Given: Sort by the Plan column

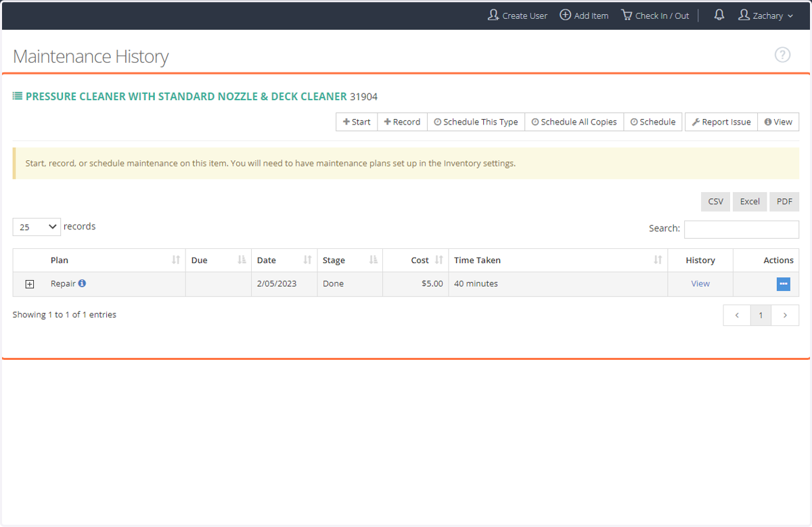Looking at the screenshot, I should click(116, 260).
